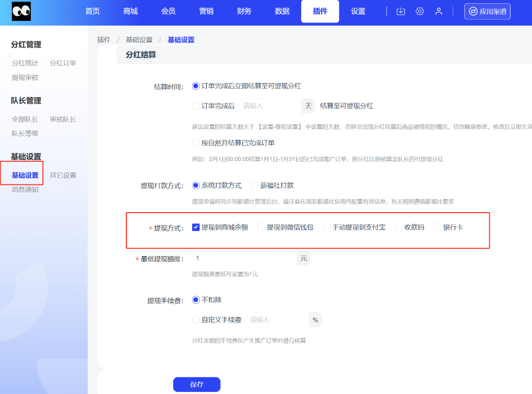Select 自定义手续费 radio option

click(x=196, y=320)
